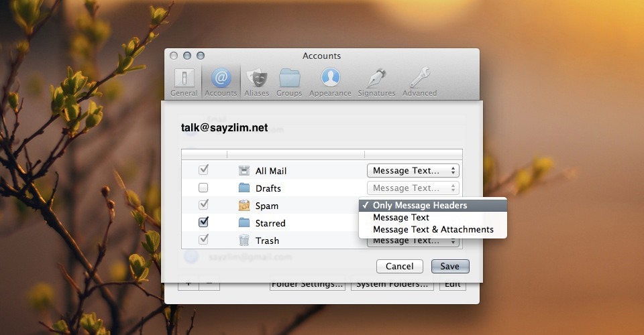Uncheck the Starred folder checkbox
The height and width of the screenshot is (335, 644).
204,222
